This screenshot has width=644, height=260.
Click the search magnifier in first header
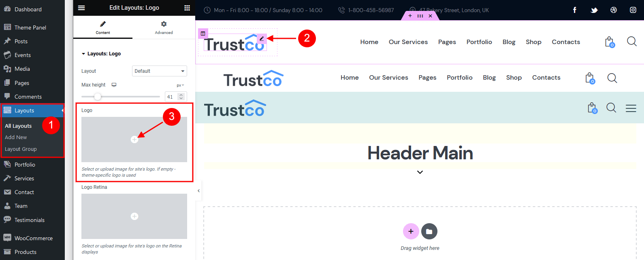(632, 41)
